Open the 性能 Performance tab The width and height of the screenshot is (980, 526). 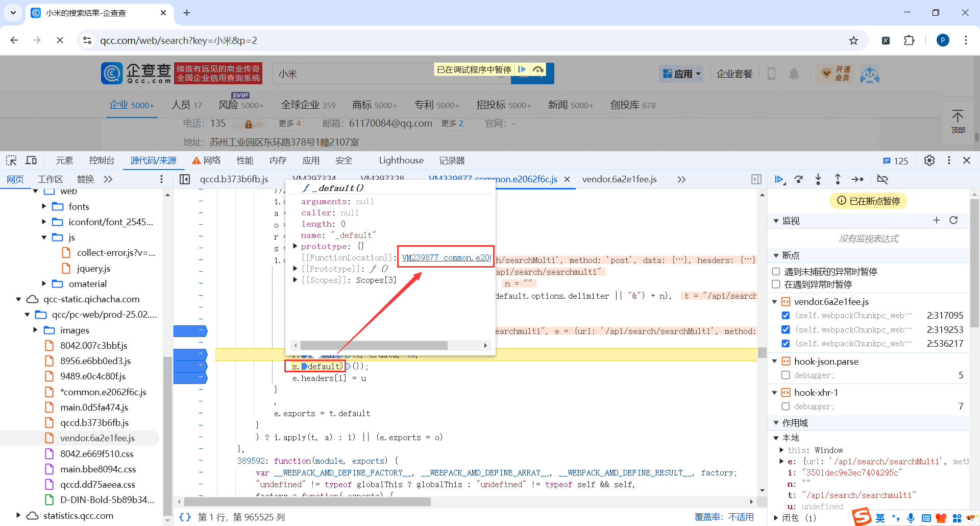[245, 160]
